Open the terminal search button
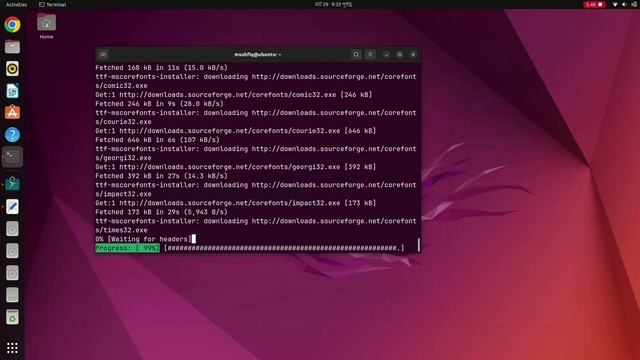640x360 pixels. (356, 54)
